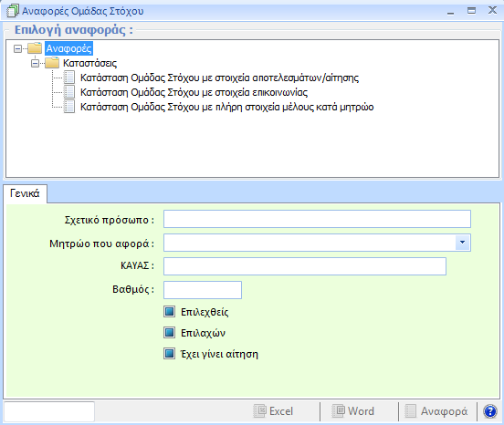Click the Αναφορές root folder icon
504x425 pixels.
coord(35,48)
